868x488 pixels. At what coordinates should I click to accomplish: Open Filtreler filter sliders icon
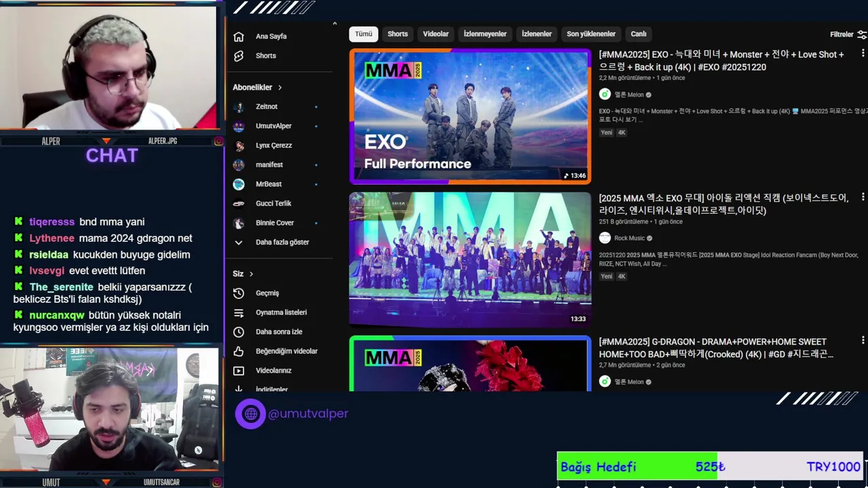click(862, 35)
